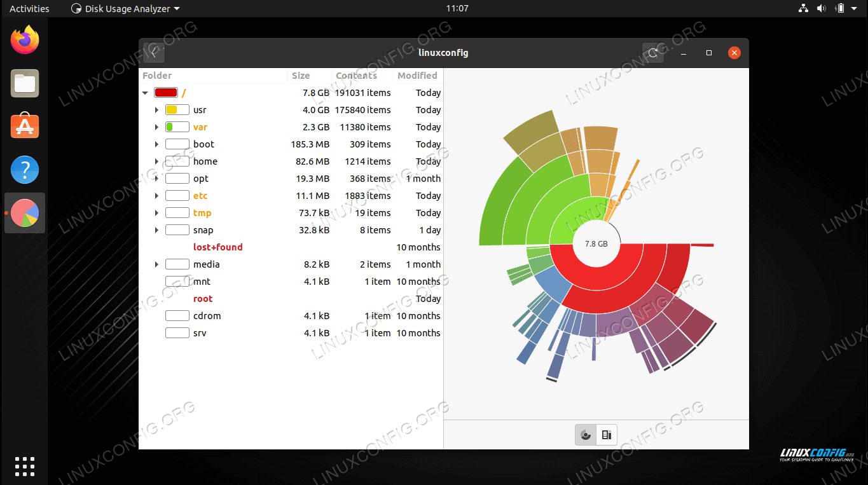
Task: Go back using header back arrow
Action: (154, 53)
